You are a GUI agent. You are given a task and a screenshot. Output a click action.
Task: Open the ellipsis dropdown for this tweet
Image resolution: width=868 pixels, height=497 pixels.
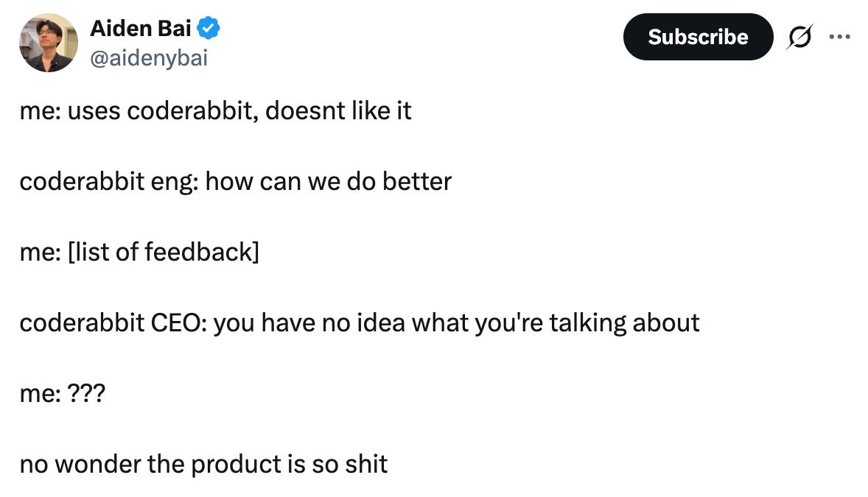tap(842, 36)
